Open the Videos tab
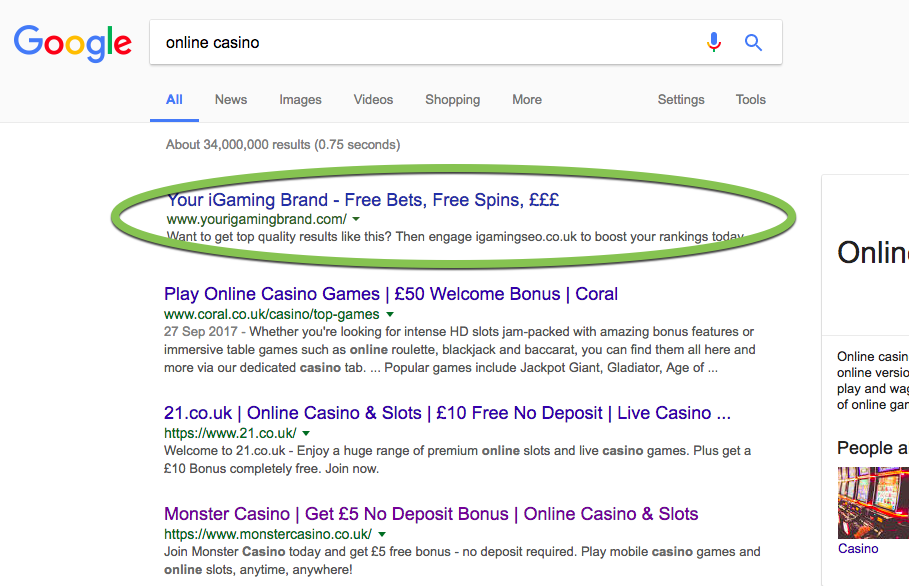The width and height of the screenshot is (909, 586). [x=373, y=100]
